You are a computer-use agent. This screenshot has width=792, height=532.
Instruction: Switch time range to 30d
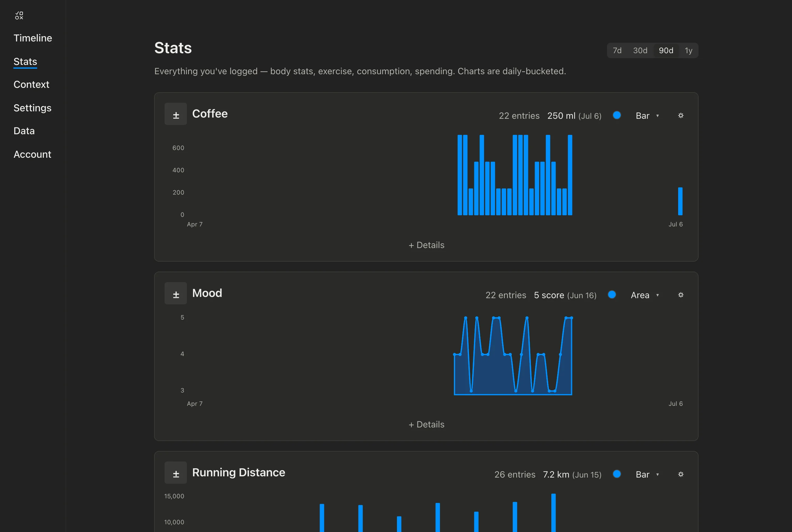[x=640, y=50]
